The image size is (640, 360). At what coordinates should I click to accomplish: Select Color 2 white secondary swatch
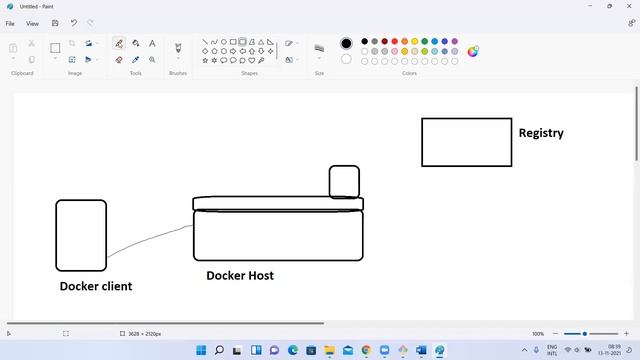coord(346,59)
